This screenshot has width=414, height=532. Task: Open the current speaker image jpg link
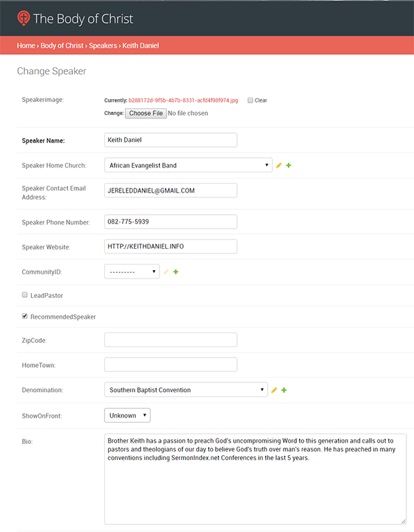pos(183,100)
